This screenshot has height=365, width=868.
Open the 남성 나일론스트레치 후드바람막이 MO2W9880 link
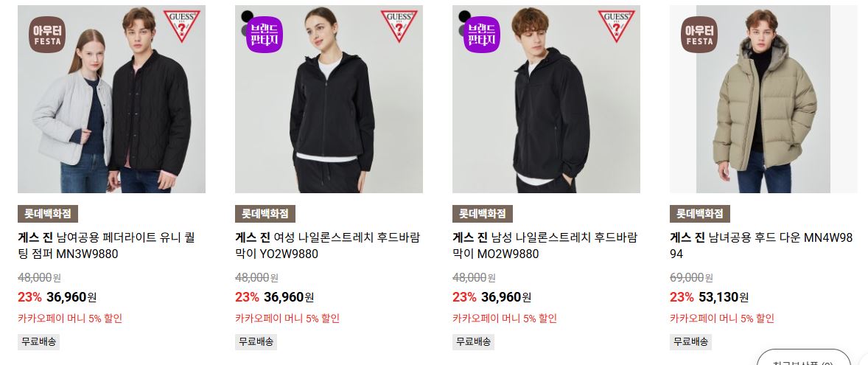(x=545, y=246)
